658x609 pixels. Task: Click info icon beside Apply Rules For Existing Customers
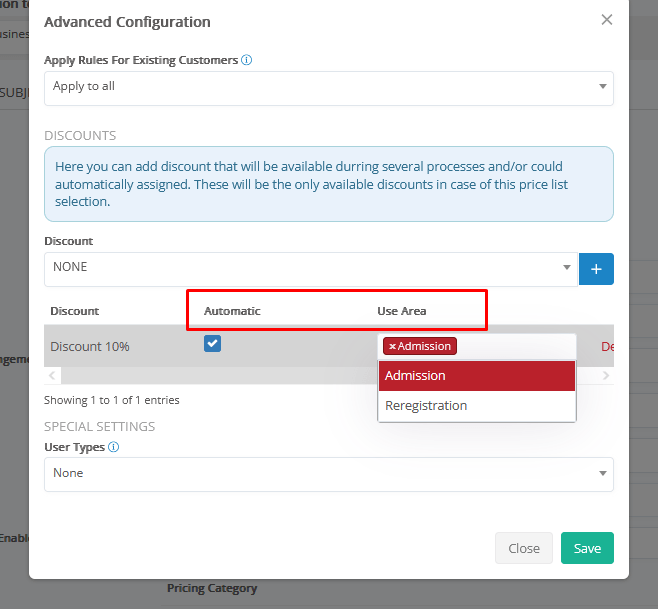point(247,60)
